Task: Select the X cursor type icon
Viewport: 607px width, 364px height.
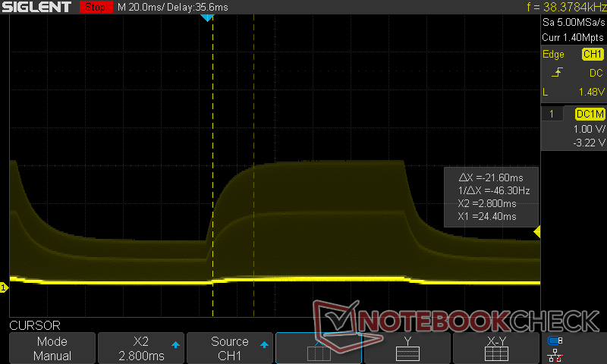Action: [x=319, y=348]
